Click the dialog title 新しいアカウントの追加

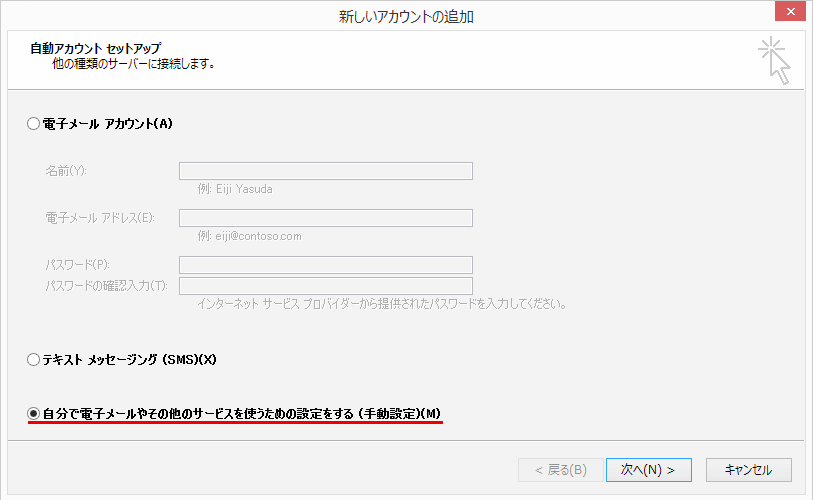406,17
